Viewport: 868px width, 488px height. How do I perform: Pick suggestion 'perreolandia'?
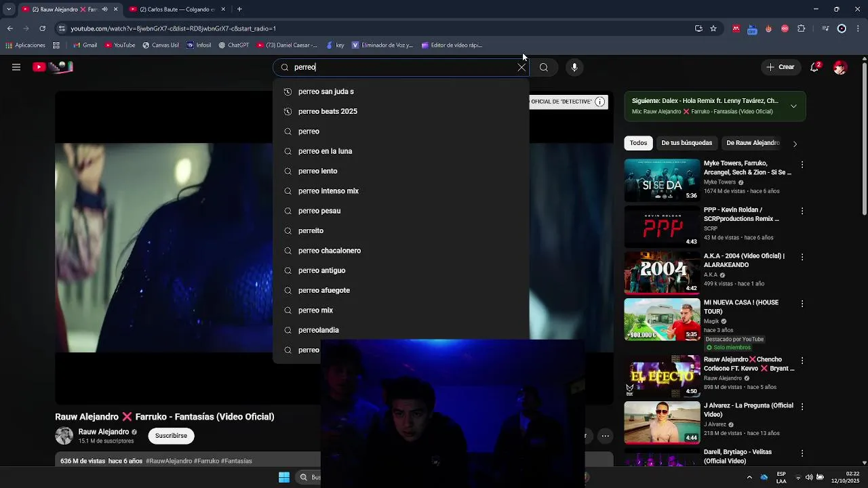pyautogui.click(x=401, y=330)
